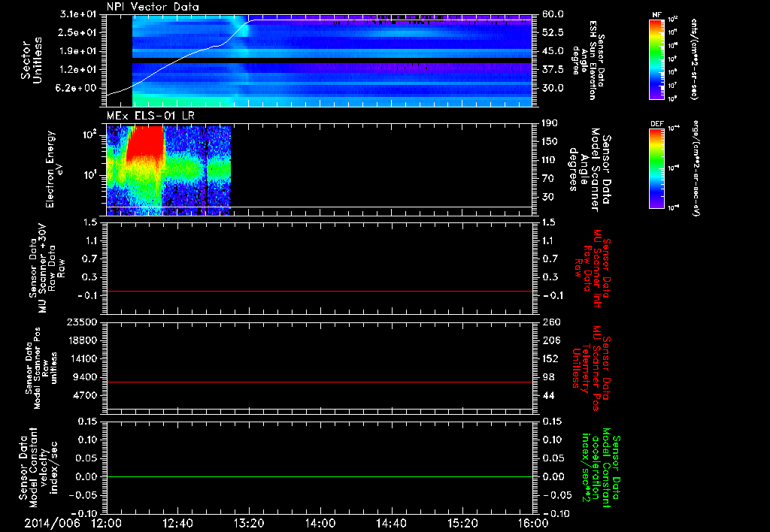The image size is (770, 532).
Task: Click the 260 telemetry tick value
Action: (x=550, y=322)
